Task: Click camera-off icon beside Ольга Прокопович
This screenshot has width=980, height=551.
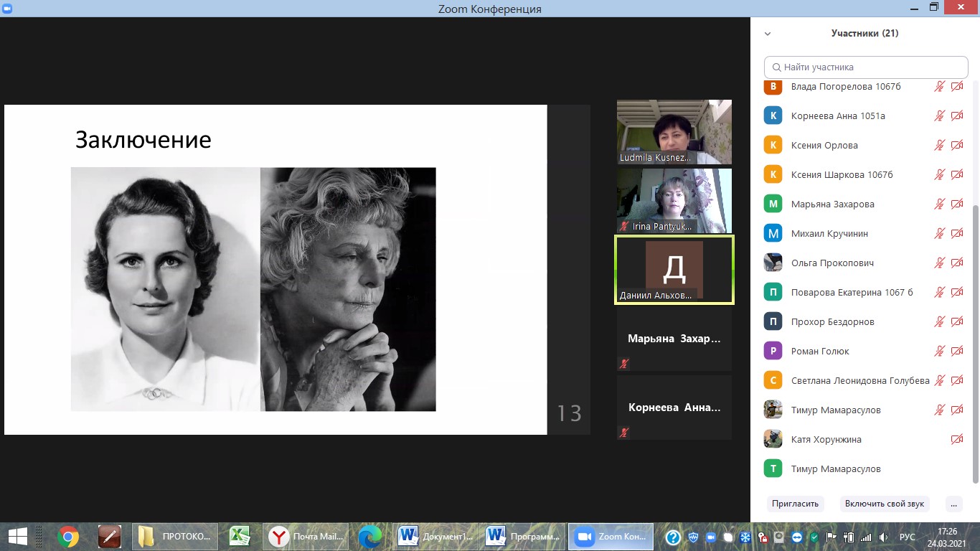Action: tap(957, 263)
